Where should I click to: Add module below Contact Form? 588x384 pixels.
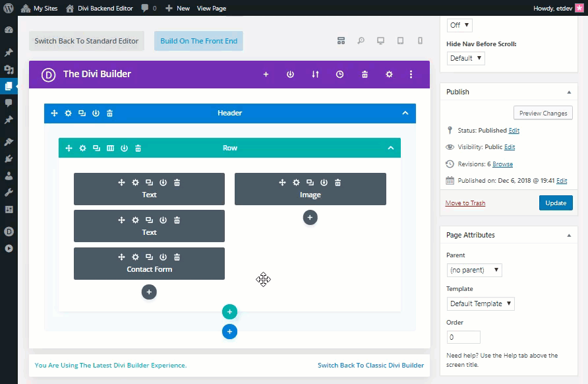click(149, 292)
